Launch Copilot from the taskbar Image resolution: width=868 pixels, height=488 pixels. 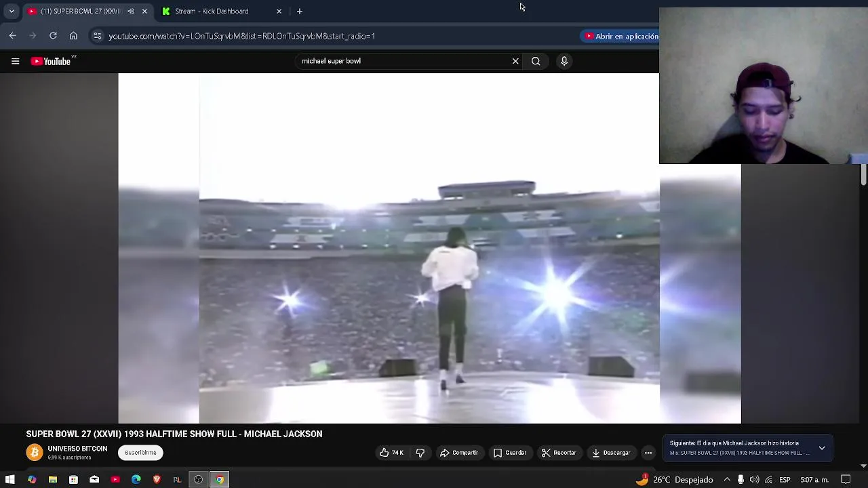32,480
